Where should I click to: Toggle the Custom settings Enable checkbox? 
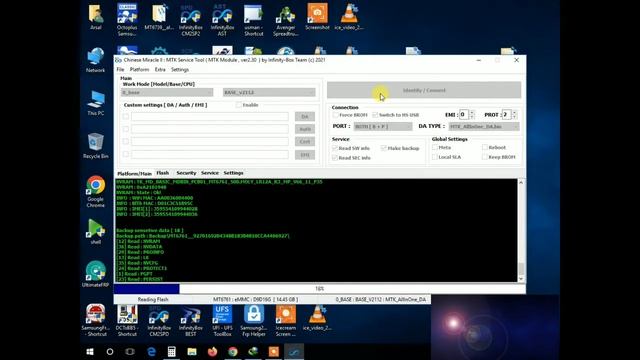(x=238, y=105)
